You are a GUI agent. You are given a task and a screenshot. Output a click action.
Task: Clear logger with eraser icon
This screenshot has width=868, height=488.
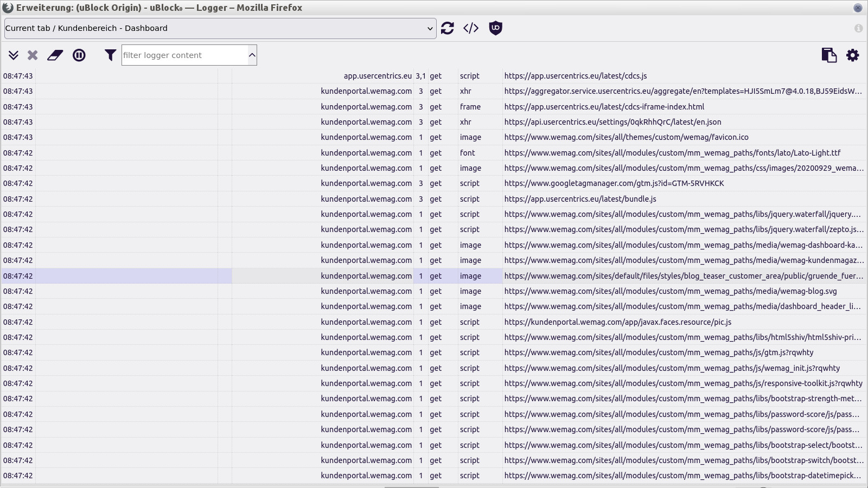coord(55,55)
